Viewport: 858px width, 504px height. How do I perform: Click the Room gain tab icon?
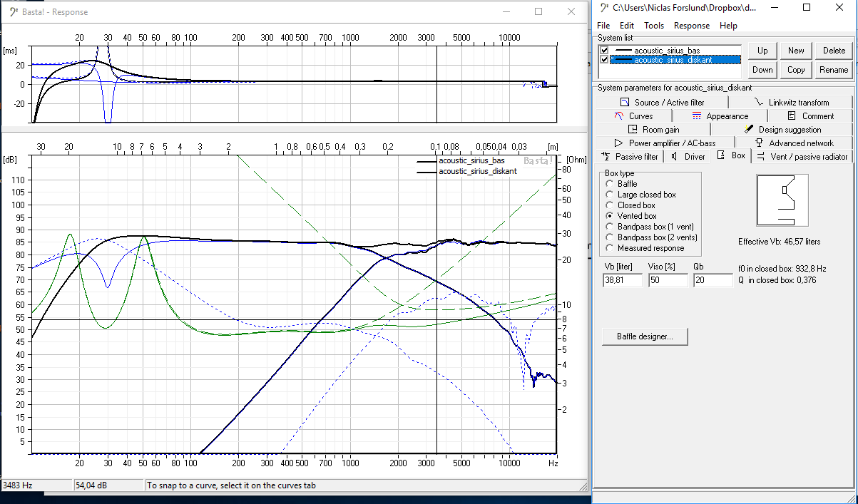[633, 129]
